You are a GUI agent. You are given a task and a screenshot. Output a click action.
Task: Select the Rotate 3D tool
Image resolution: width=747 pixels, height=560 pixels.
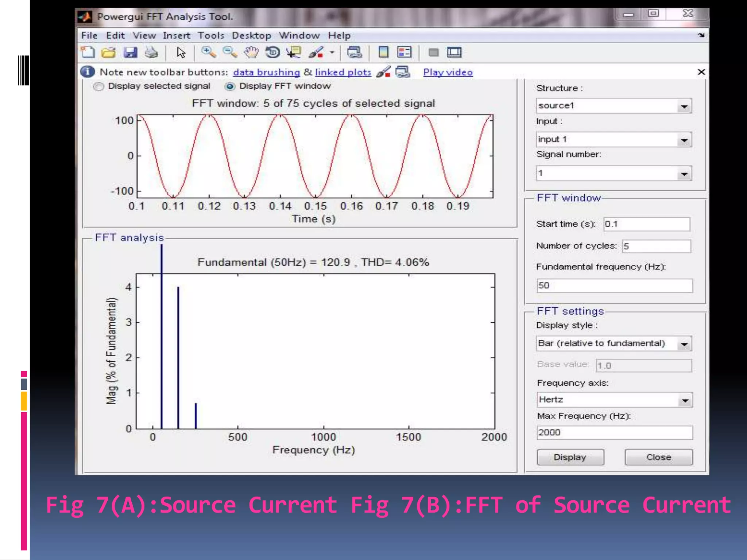click(272, 52)
